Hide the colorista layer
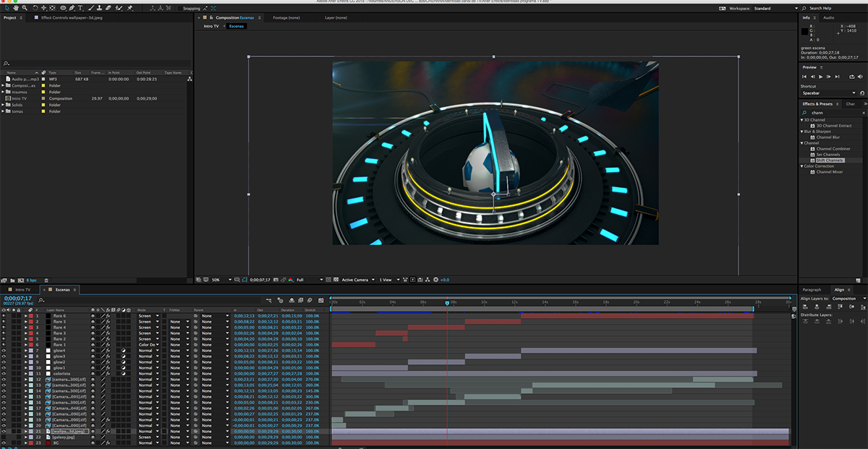The width and height of the screenshot is (868, 449). [4, 374]
